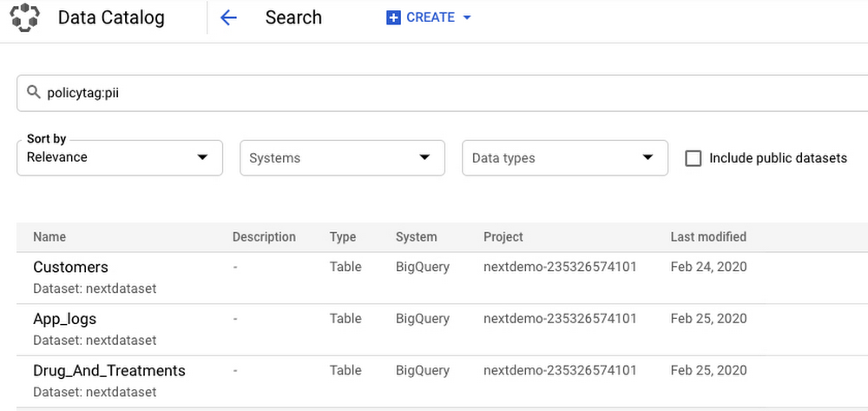Click the plus icon beside CREATE
The height and width of the screenshot is (411, 868).
pos(393,17)
